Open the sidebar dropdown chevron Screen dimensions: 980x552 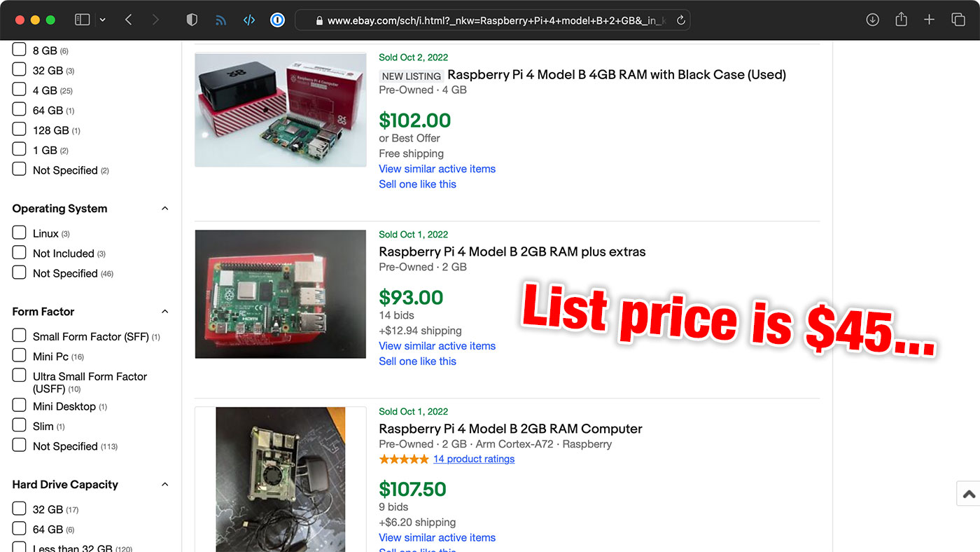(102, 19)
